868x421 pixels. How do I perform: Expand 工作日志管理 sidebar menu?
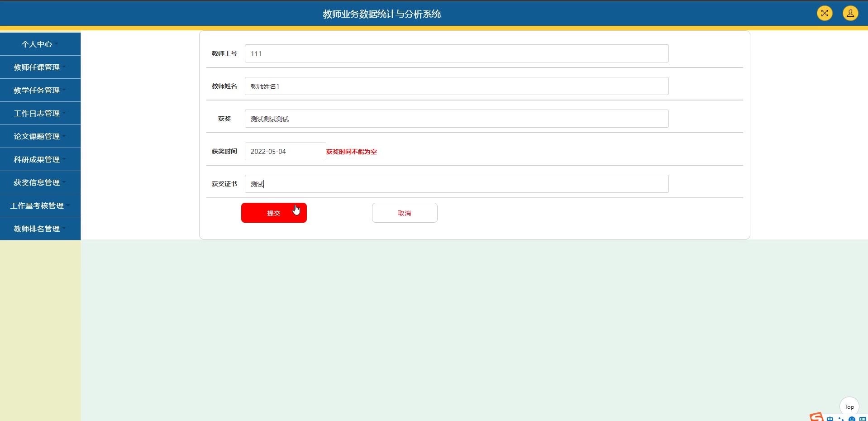tap(40, 113)
